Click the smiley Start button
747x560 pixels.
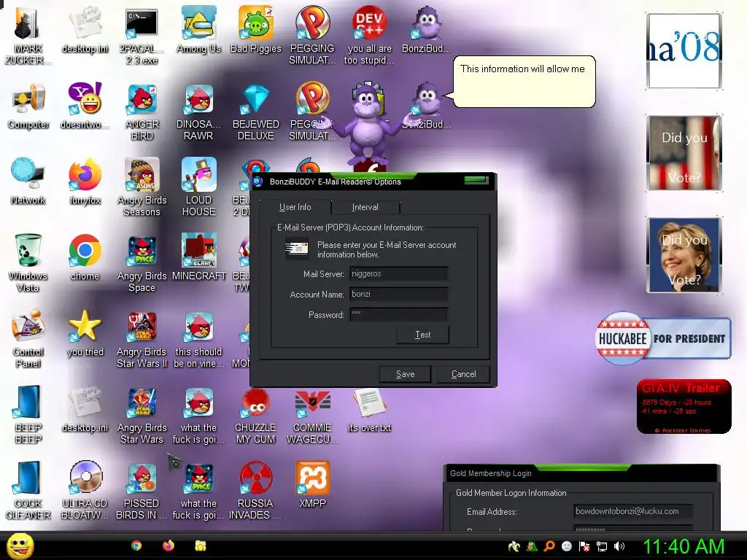(x=20, y=546)
